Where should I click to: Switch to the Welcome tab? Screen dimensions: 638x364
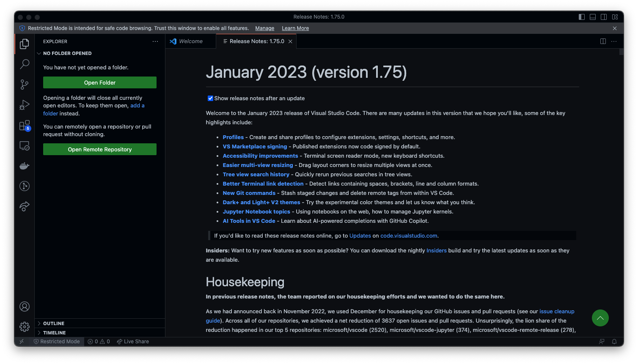point(190,41)
